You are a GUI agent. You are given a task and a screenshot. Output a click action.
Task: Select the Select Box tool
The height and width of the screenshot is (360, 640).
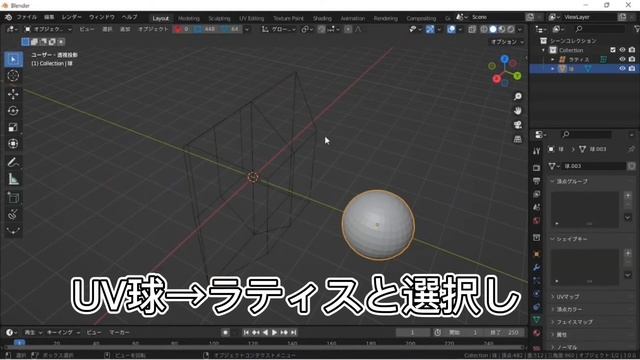pos(13,60)
